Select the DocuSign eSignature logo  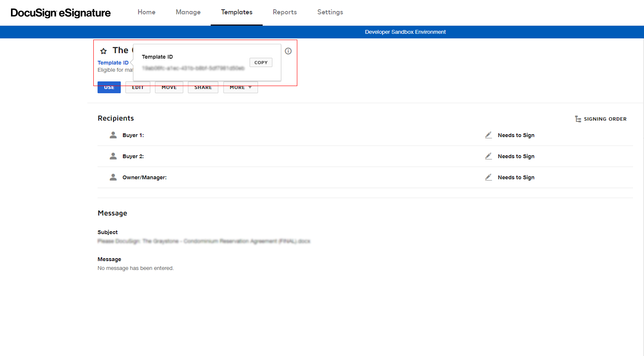pos(60,13)
